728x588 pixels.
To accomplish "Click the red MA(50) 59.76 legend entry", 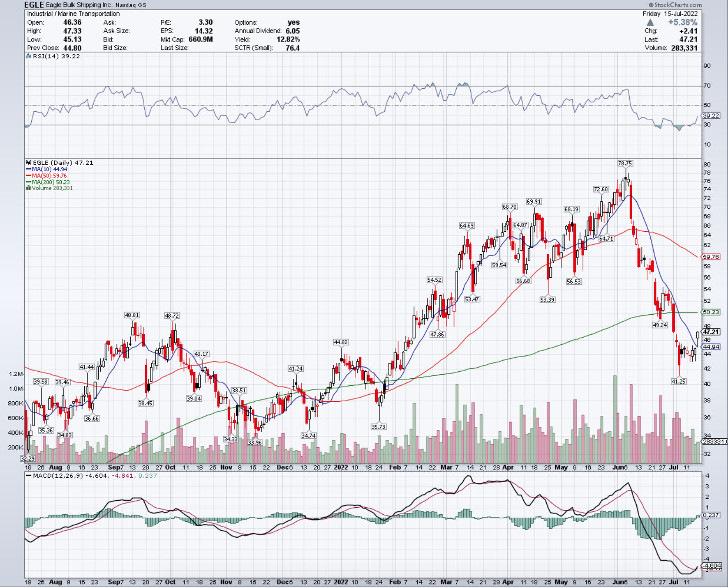I will (46, 176).
